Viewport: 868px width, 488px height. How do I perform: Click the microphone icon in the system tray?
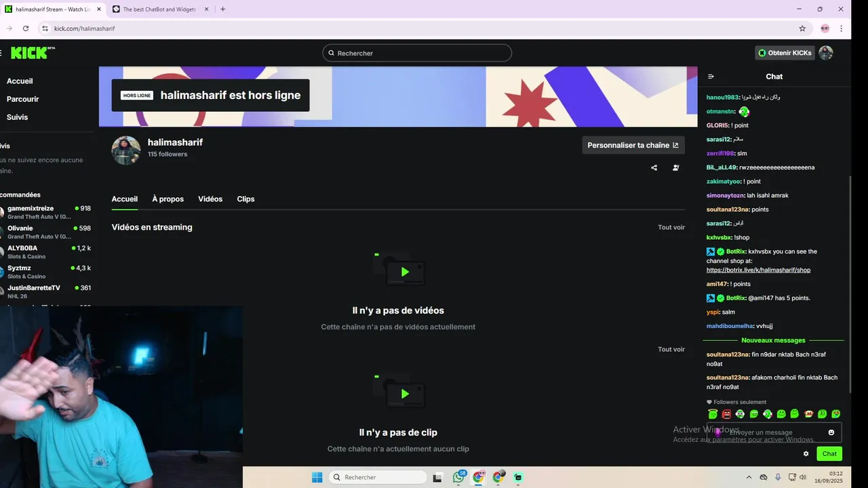pyautogui.click(x=778, y=477)
